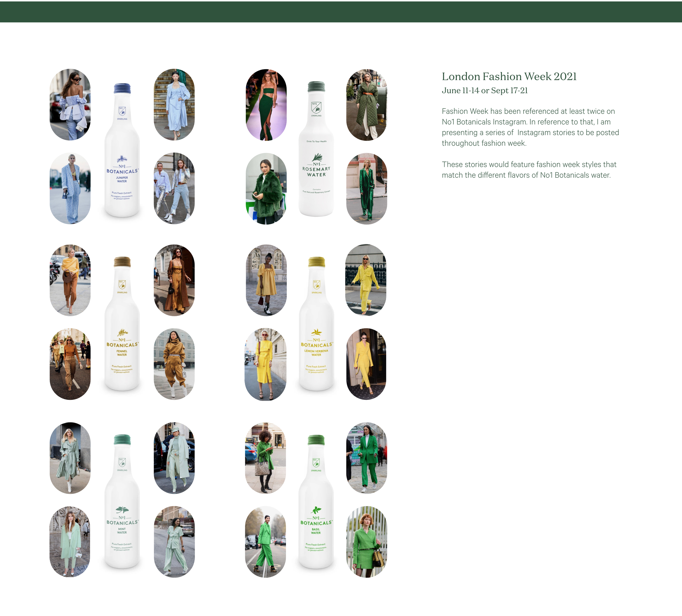This screenshot has height=616, width=682.
Task: Click the Lemon Verbena Water bottle
Action: pos(316,324)
